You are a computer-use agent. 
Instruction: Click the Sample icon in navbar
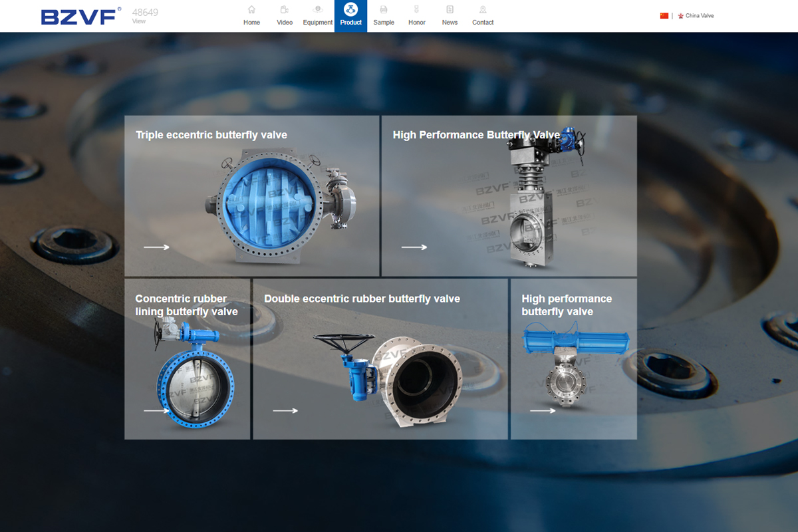point(384,10)
